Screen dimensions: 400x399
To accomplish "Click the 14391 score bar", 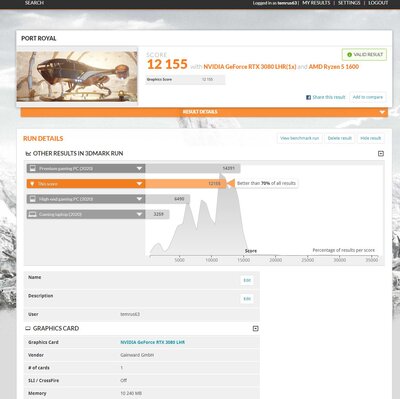I will point(193,169).
